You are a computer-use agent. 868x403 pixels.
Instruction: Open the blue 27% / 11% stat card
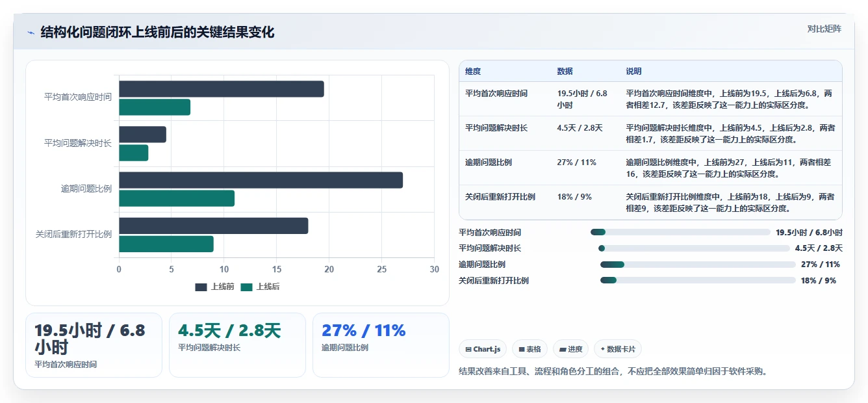coord(381,345)
